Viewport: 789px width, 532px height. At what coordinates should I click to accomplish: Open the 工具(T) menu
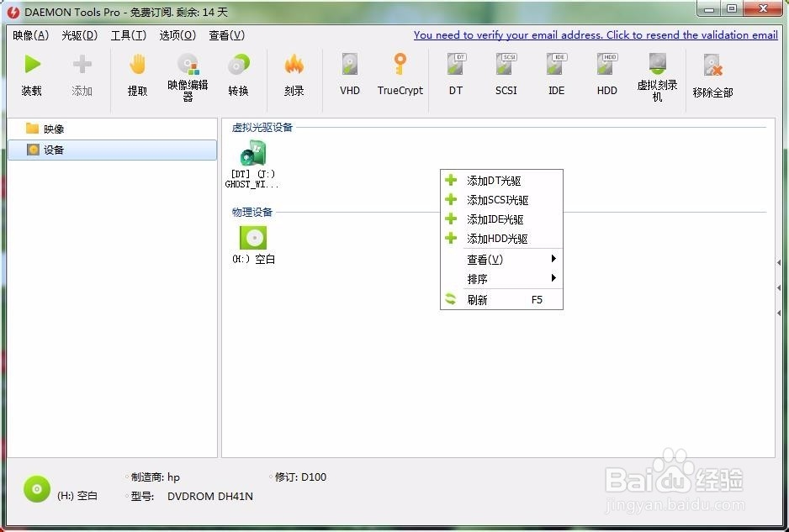point(129,35)
